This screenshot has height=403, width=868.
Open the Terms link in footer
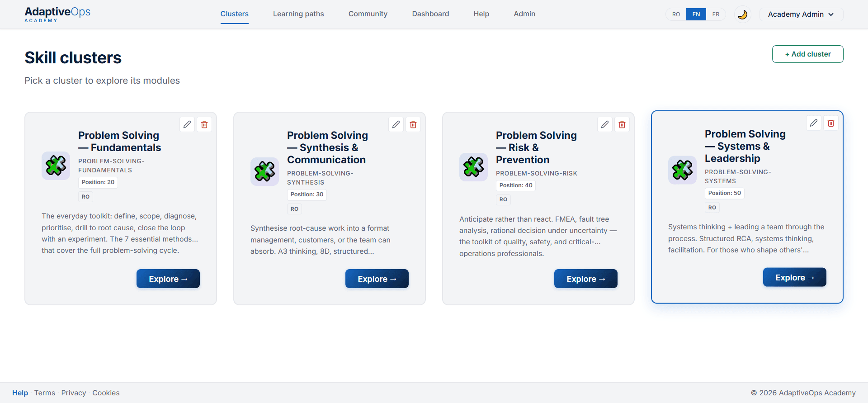tap(45, 393)
